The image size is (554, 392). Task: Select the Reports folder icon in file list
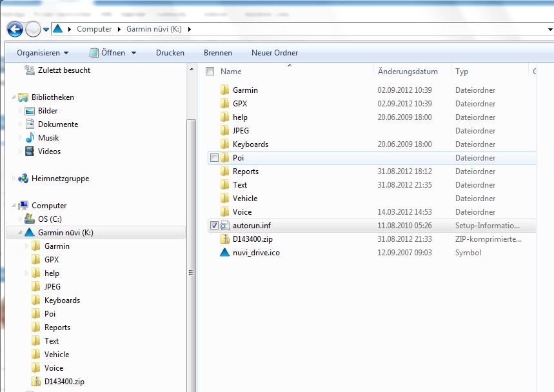click(x=224, y=171)
